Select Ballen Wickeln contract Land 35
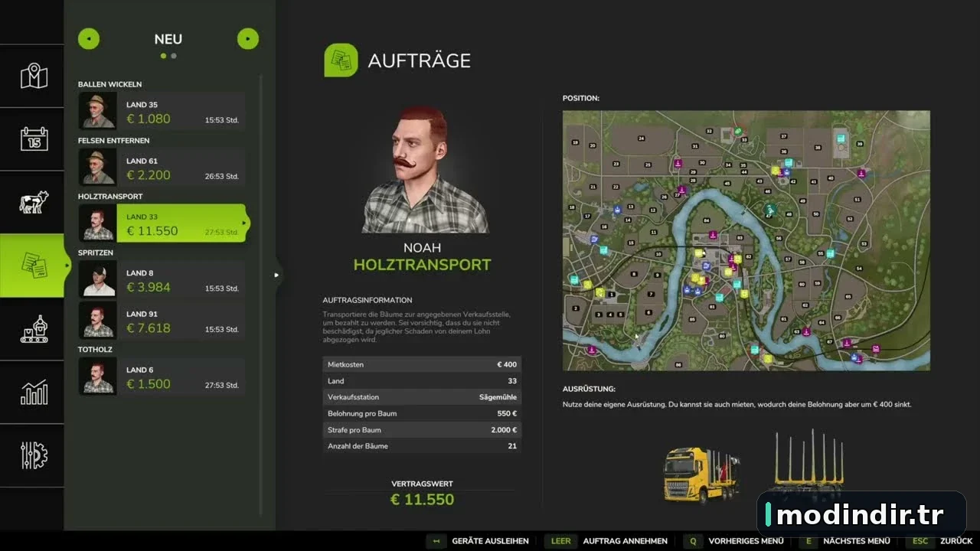Image resolution: width=980 pixels, height=551 pixels. tap(162, 111)
